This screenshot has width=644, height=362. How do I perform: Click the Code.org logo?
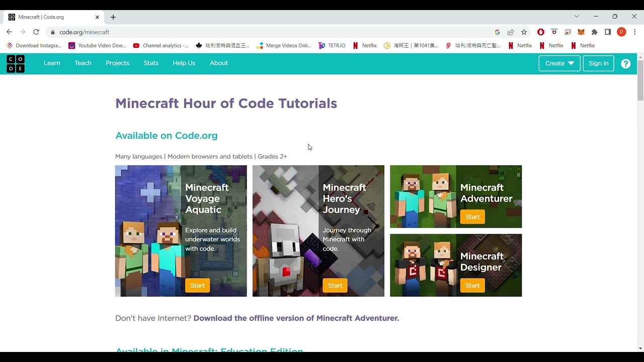pyautogui.click(x=16, y=64)
